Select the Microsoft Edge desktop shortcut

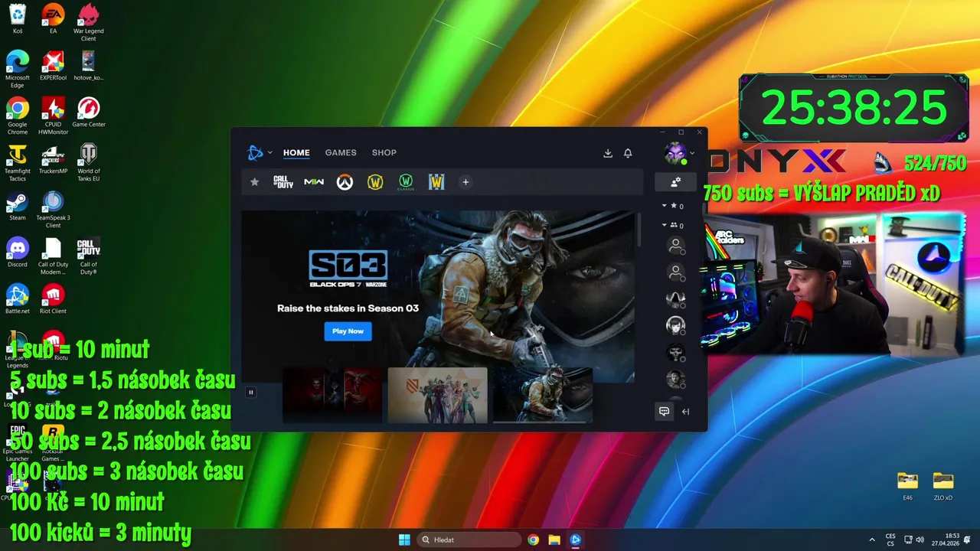click(18, 70)
